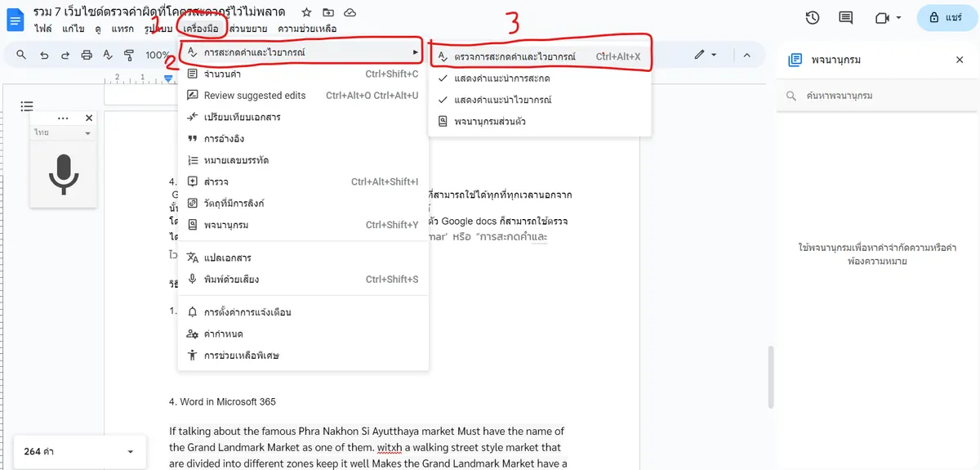Redo action in toolbar
The height and width of the screenshot is (470, 980).
[65, 55]
